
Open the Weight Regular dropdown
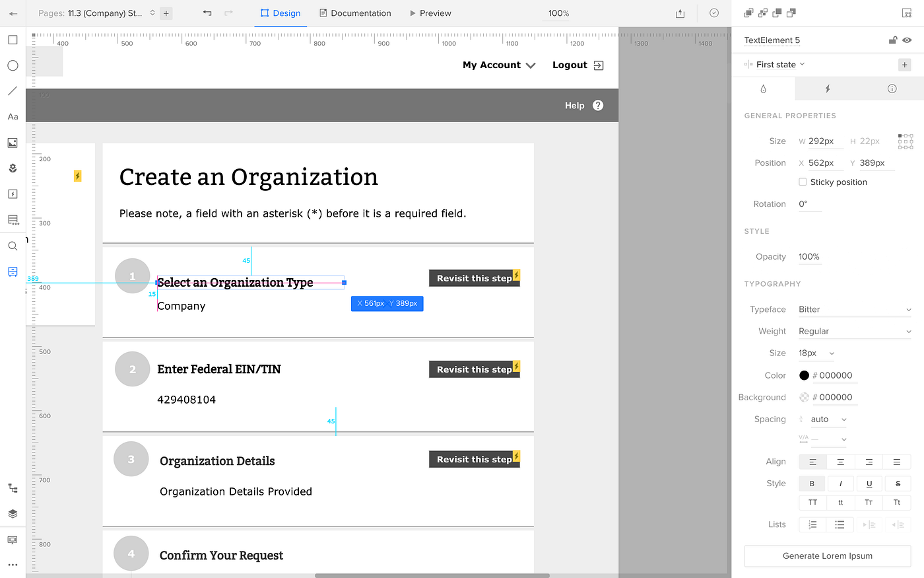(855, 331)
